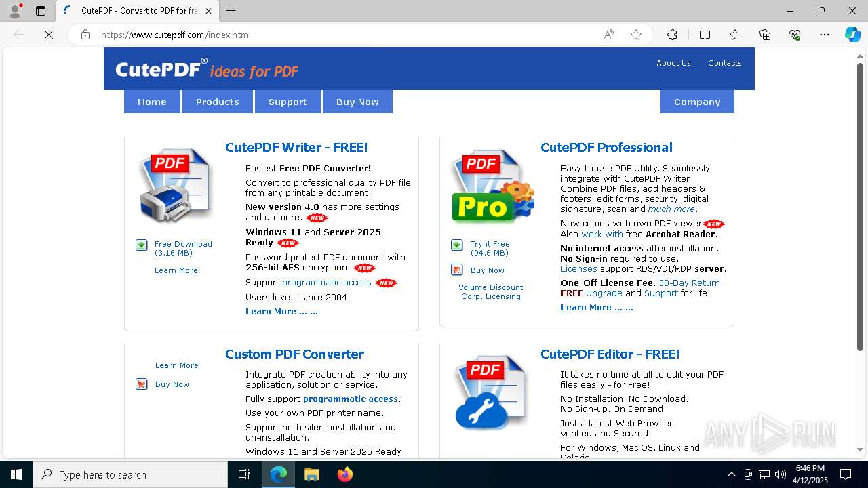Click Buy Now link under Try it Free
Viewport: 868px width, 488px height.
click(x=488, y=270)
